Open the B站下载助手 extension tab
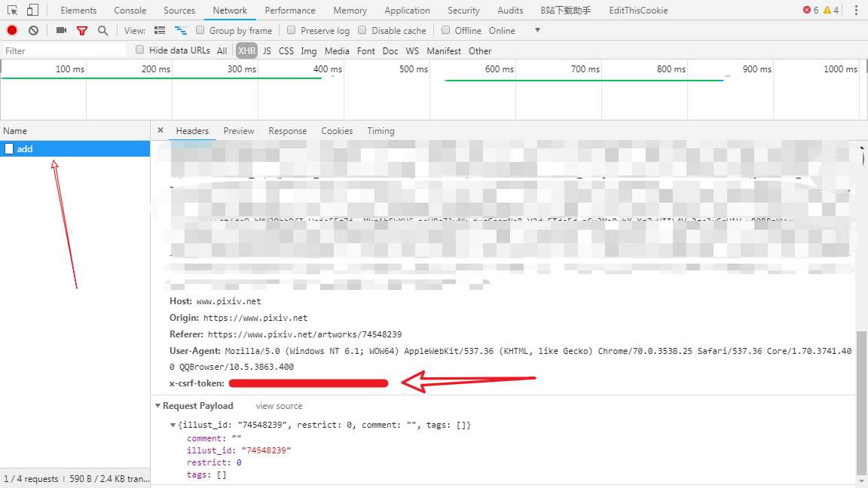Image resolution: width=868 pixels, height=488 pixels. coord(566,10)
